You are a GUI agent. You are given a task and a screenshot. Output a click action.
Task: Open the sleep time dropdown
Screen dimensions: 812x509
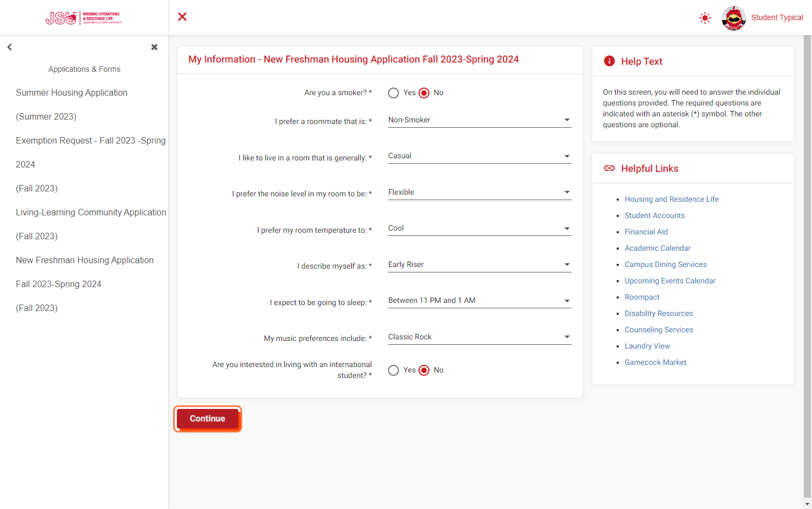pyautogui.click(x=479, y=301)
